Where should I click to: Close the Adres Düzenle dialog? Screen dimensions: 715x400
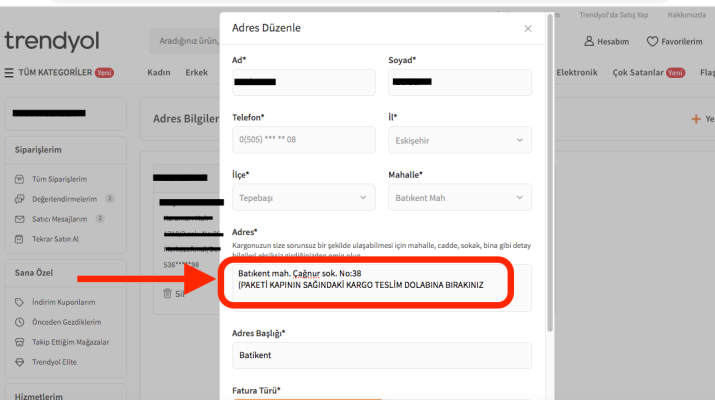[x=528, y=28]
